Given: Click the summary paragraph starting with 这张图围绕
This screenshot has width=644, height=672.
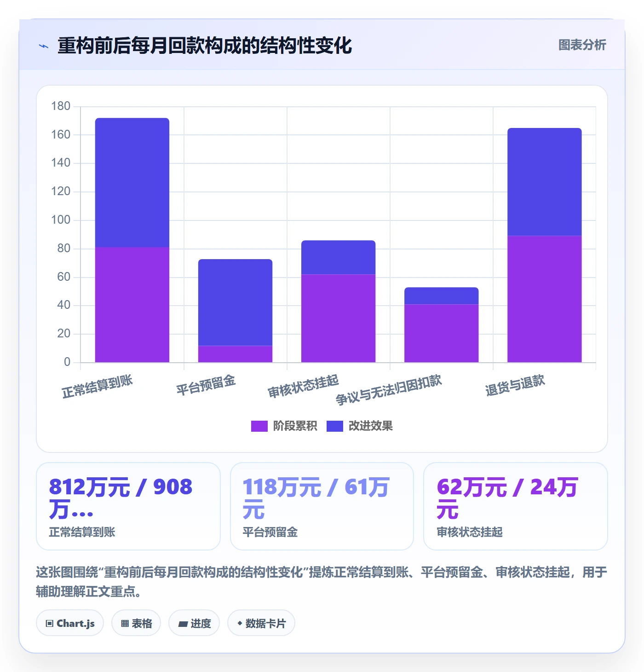Looking at the screenshot, I should (x=322, y=582).
